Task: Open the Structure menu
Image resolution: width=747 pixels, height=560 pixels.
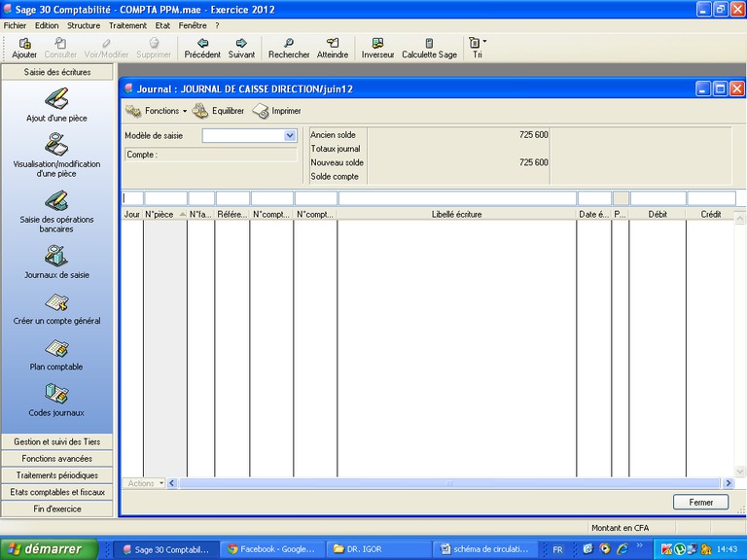Action: (83, 25)
